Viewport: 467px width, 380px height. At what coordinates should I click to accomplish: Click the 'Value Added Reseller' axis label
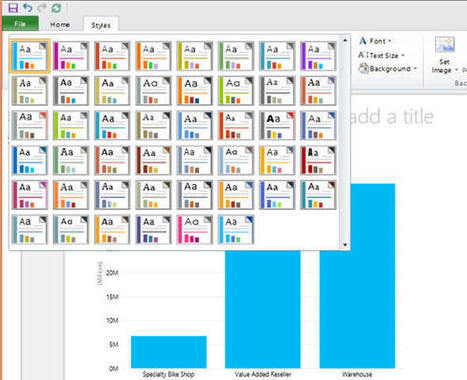coord(263,374)
